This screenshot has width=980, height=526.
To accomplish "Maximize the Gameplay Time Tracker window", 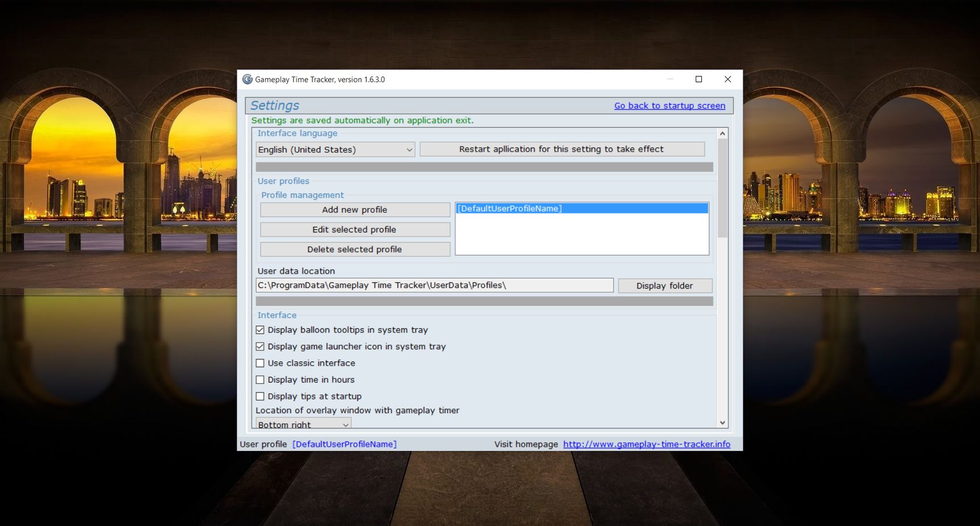I will click(x=699, y=79).
